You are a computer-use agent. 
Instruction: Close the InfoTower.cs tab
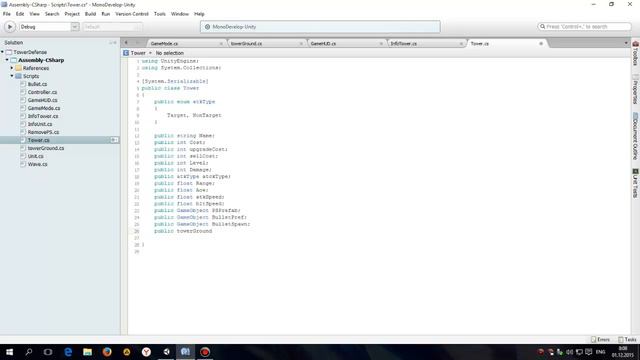pyautogui.click(x=461, y=44)
